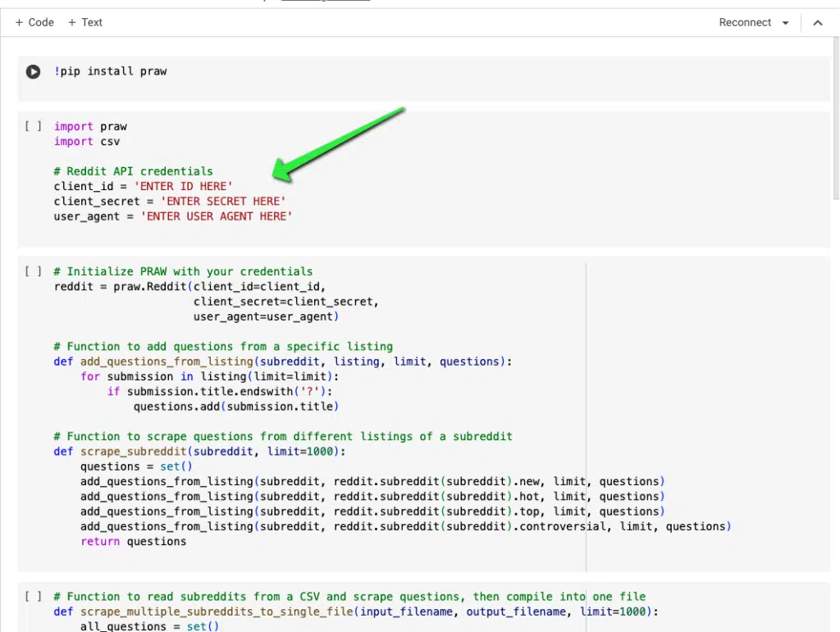Add a new code cell with + Code
The height and width of the screenshot is (632, 840).
[x=34, y=22]
